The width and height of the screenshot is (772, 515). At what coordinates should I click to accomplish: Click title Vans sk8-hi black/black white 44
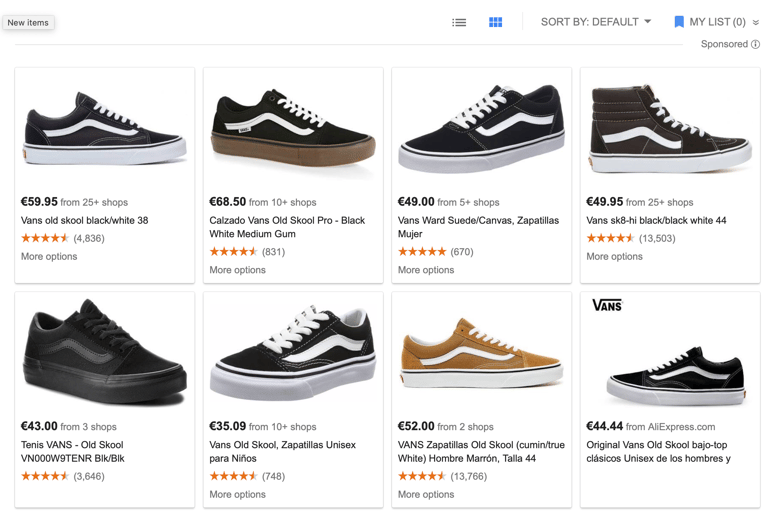(x=656, y=221)
